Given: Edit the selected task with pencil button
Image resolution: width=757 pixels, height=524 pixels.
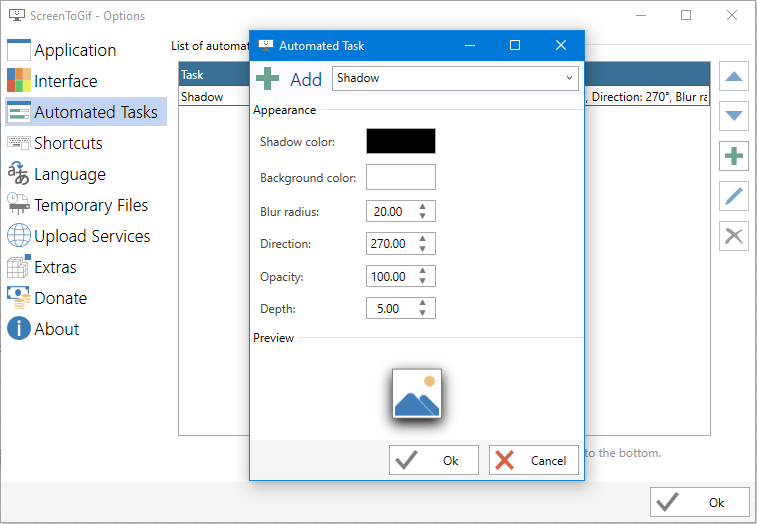Looking at the screenshot, I should pos(733,196).
